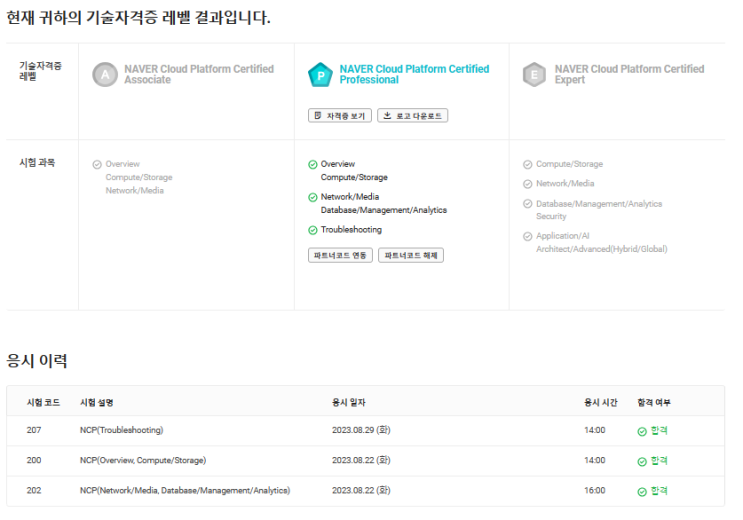This screenshot has height=520, width=743.
Task: Click the Associate level A badge icon
Action: point(105,74)
